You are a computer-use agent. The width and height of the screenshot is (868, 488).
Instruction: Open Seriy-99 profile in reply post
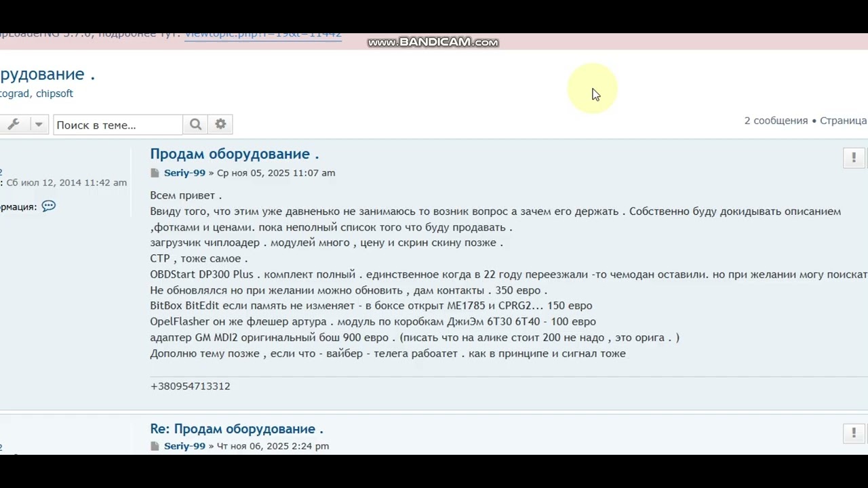[184, 446]
